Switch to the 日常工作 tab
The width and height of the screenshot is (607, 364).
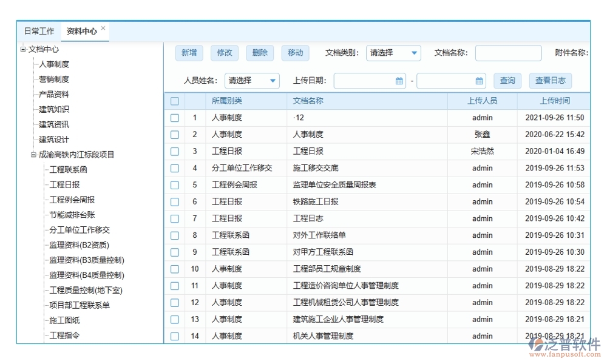[x=39, y=30]
